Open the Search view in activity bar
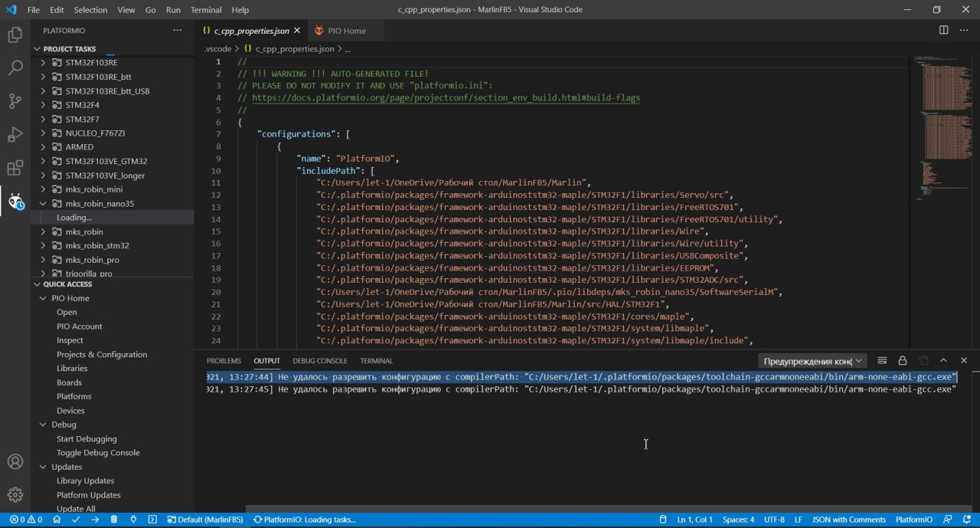The image size is (980, 528). pos(15,67)
